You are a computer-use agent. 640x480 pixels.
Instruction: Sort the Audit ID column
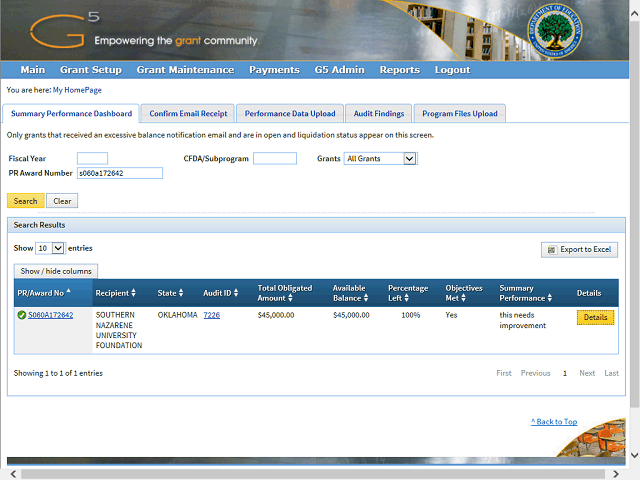[x=236, y=293]
